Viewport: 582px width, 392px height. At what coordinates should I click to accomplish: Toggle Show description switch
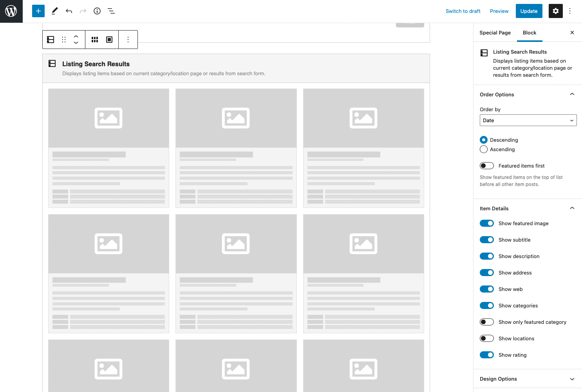(x=487, y=256)
